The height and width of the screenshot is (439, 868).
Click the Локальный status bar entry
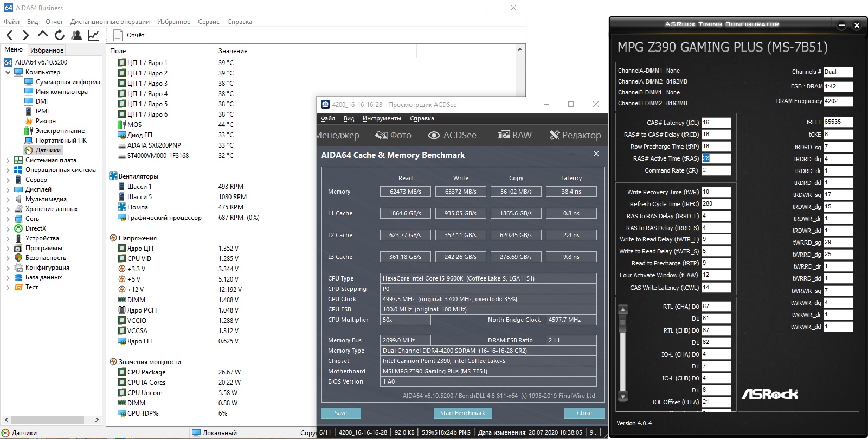(215, 433)
